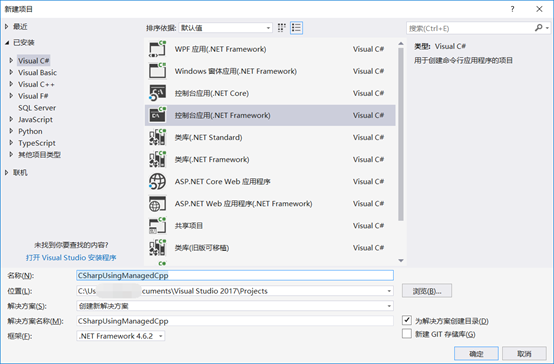Click the .NET Framework class library icon
The width and height of the screenshot is (554, 364).
157,159
